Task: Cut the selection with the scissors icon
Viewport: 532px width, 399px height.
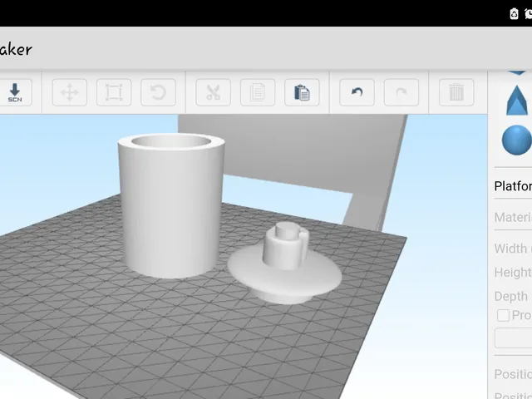Action: coord(213,92)
